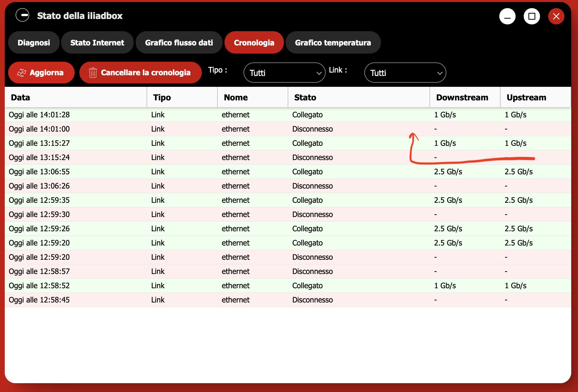
Task: Click Disconnesso status in 14:01:00 row
Action: click(312, 129)
